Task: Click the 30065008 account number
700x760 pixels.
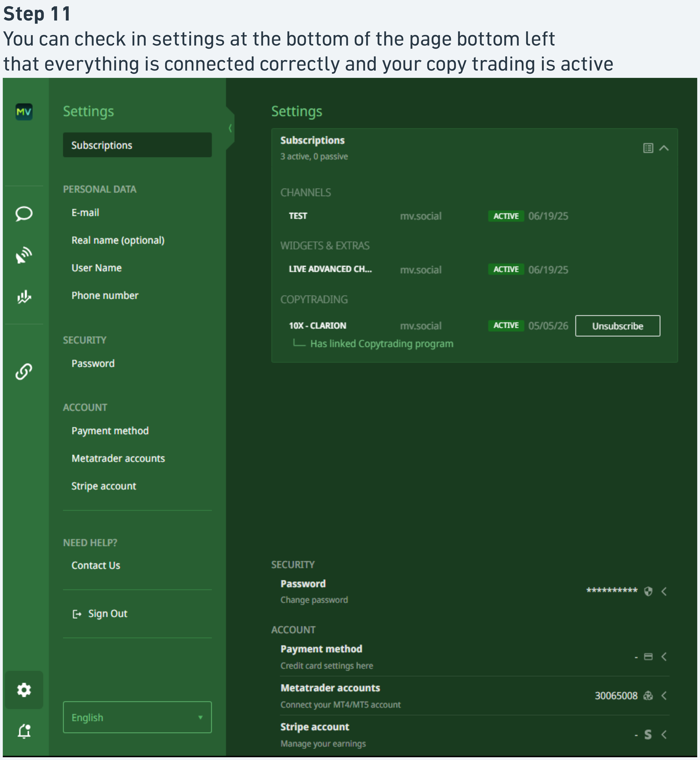Action: (x=616, y=696)
